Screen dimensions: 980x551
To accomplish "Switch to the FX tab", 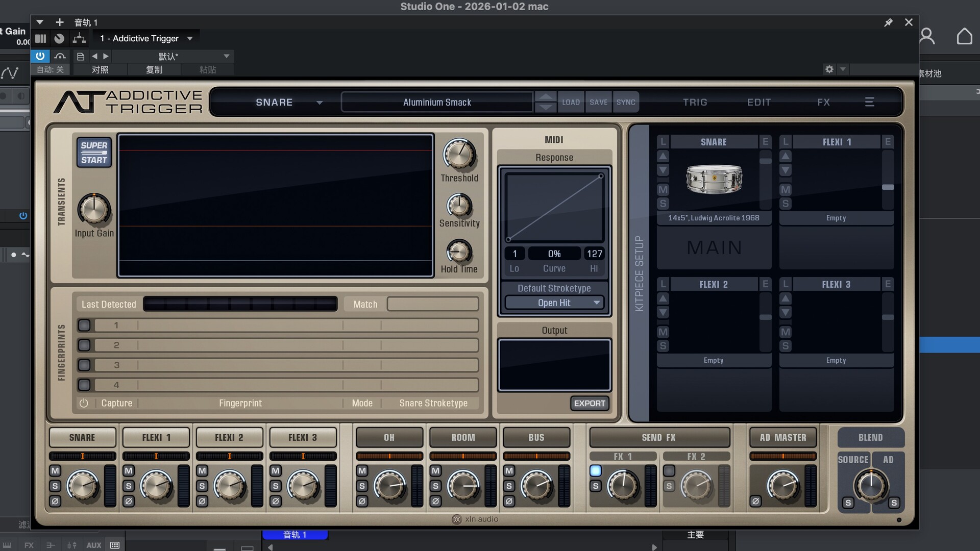I will [823, 102].
